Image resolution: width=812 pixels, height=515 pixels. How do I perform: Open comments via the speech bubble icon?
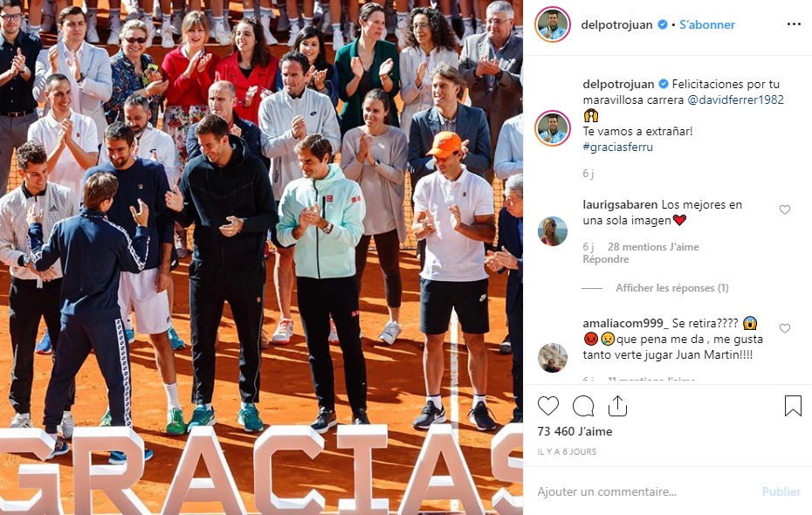pyautogui.click(x=583, y=406)
